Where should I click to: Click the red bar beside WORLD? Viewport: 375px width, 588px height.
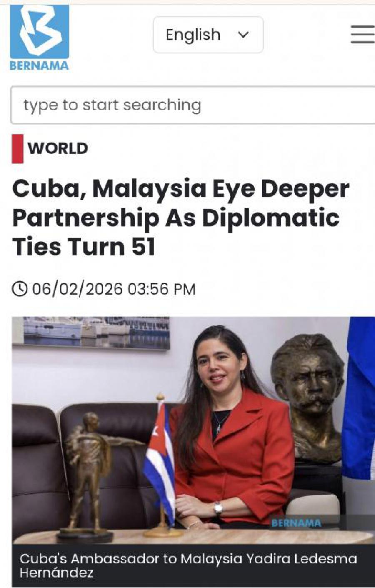pos(17,148)
